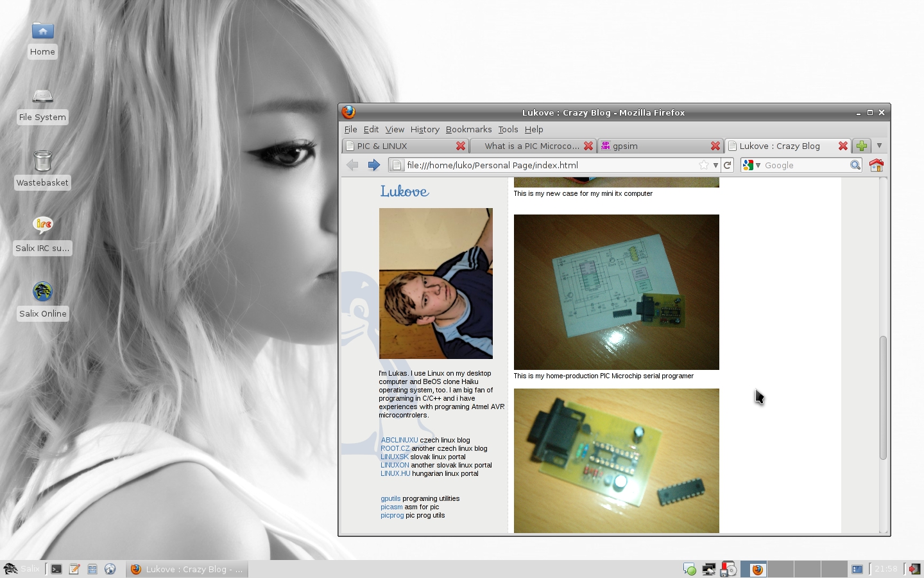This screenshot has height=578, width=924.
Task: Open the Help menu
Action: pyautogui.click(x=534, y=129)
